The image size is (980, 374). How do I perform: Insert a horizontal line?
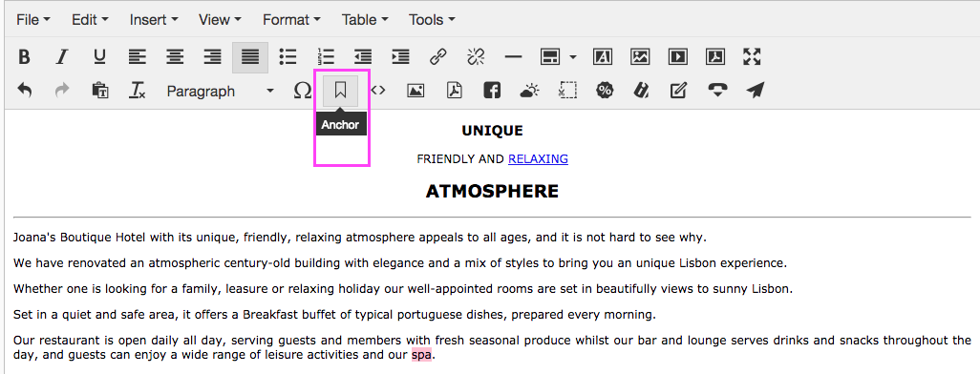point(513,57)
